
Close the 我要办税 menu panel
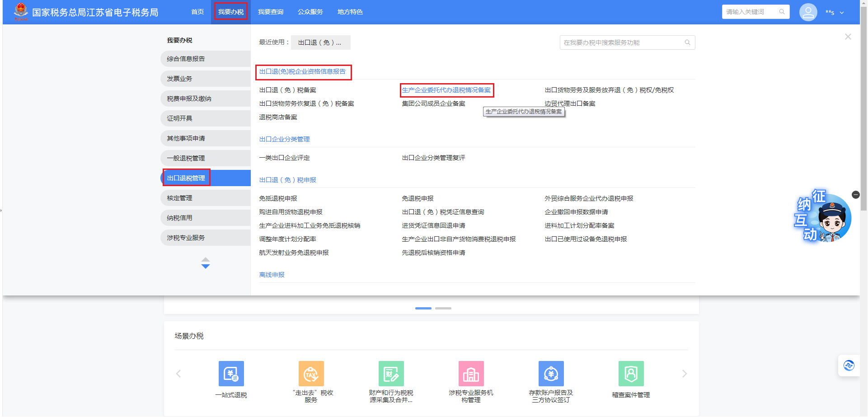point(848,37)
